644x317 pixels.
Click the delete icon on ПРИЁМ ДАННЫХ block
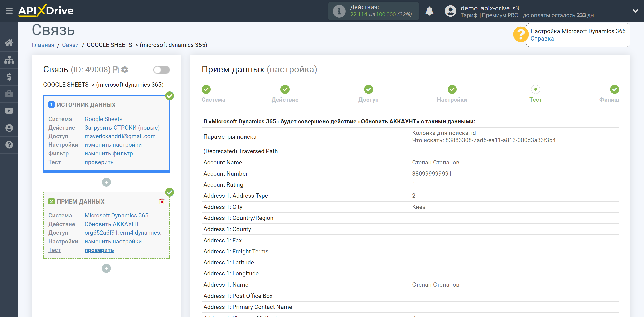click(x=162, y=201)
